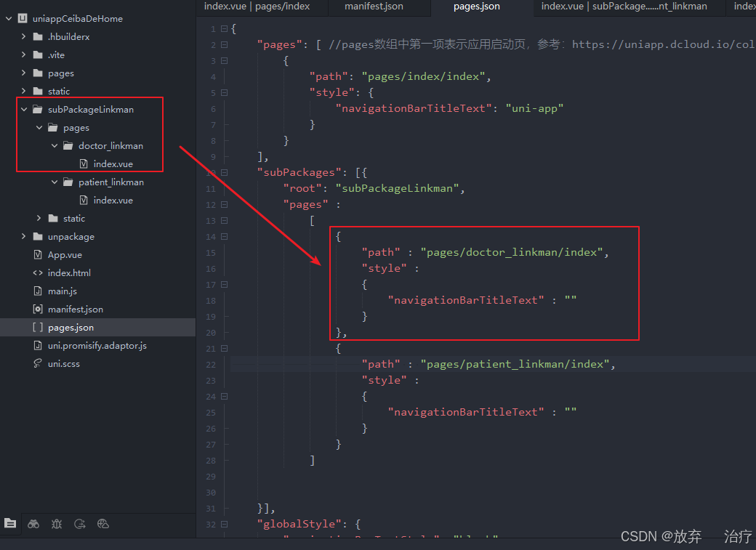756x550 pixels.
Task: Open the globe cloud panel icon
Action: [103, 524]
